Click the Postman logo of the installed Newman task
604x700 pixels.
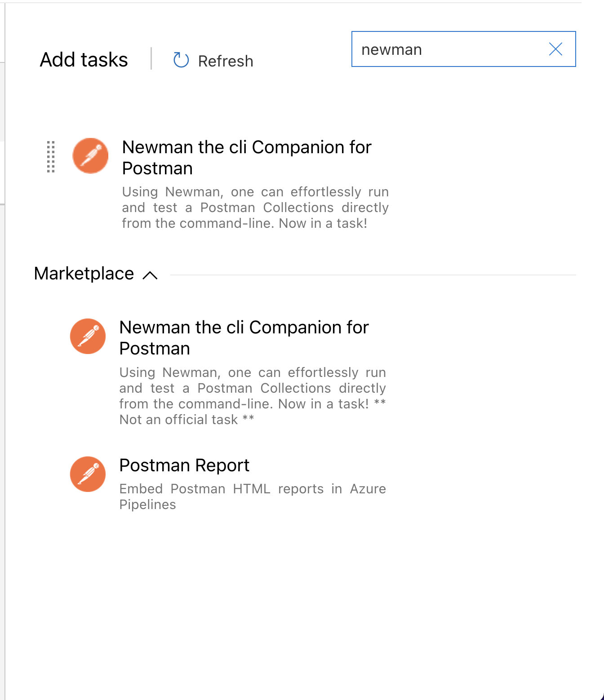click(x=90, y=156)
